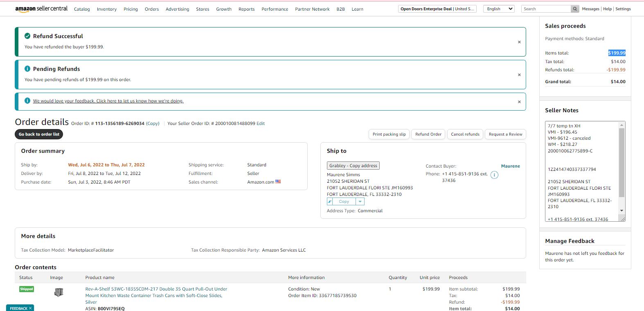Open the Performance menu
The width and height of the screenshot is (644, 311).
[x=275, y=9]
